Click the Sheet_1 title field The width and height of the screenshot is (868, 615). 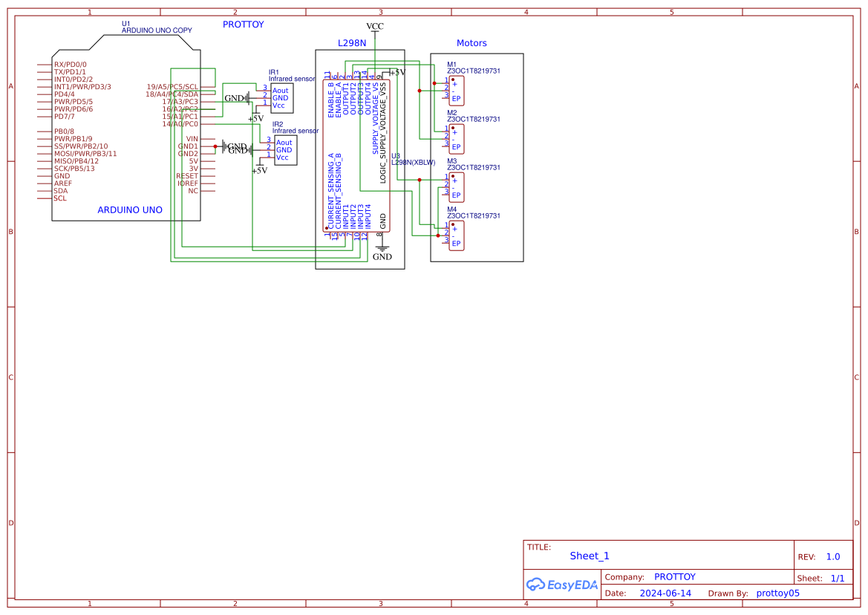(x=590, y=556)
